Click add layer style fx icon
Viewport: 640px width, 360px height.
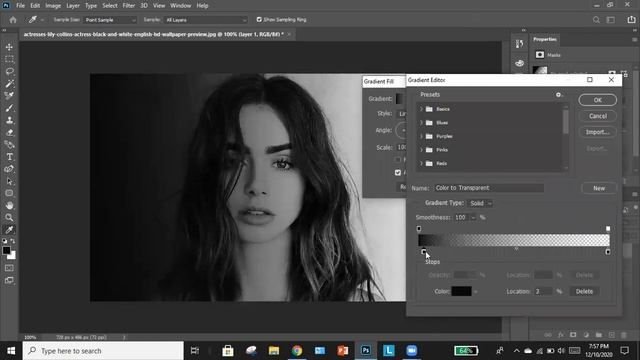point(560,335)
